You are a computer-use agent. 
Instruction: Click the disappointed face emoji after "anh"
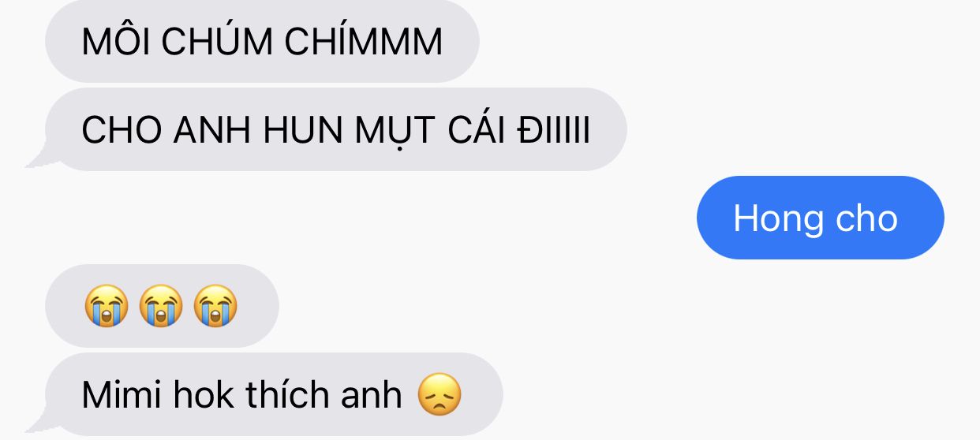(439, 394)
